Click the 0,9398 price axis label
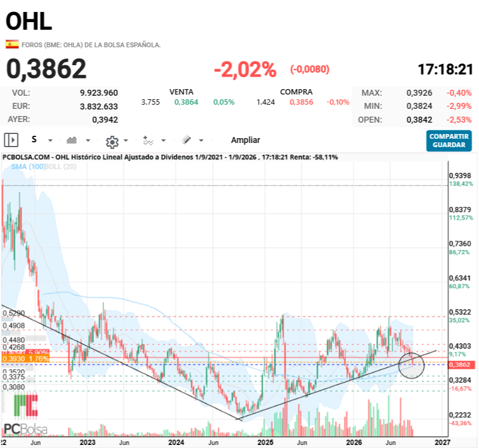 (x=460, y=175)
